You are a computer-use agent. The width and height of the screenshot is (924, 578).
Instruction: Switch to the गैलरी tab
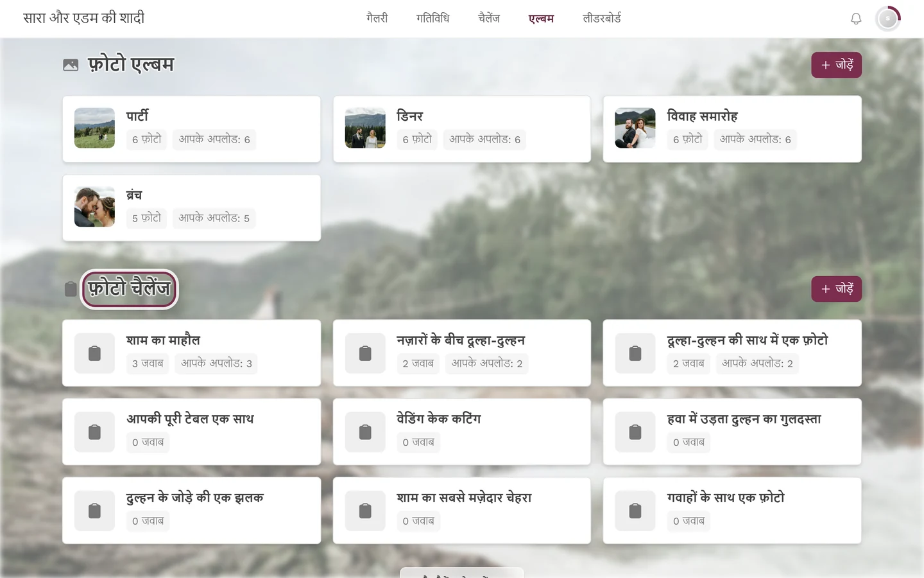tap(377, 19)
